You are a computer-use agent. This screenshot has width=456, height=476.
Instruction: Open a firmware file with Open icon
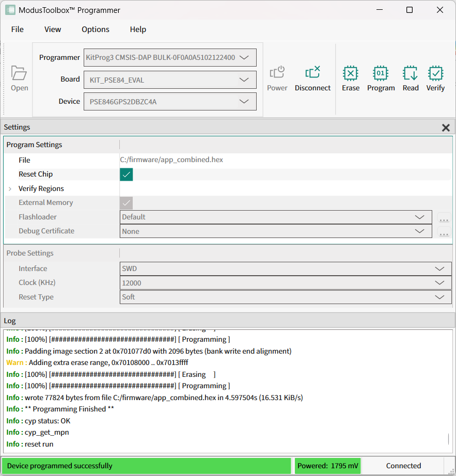19,78
